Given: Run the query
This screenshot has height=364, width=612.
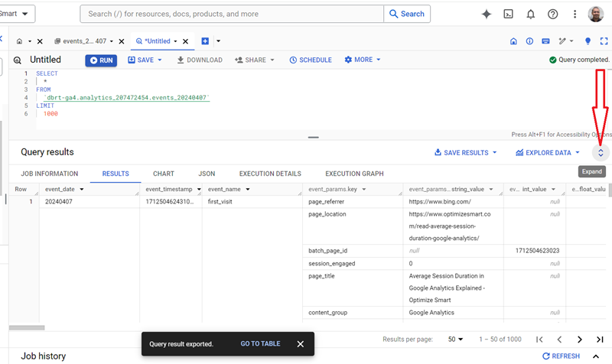Looking at the screenshot, I should click(x=100, y=60).
